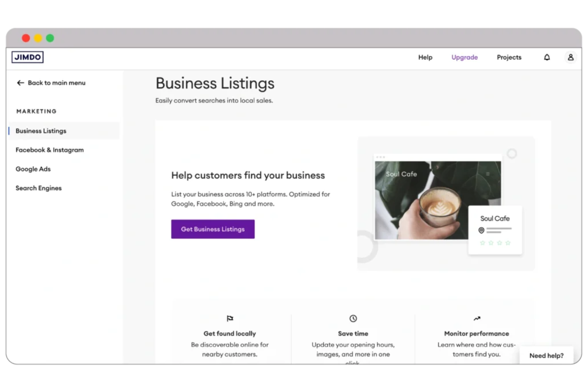The image size is (588, 392).
Task: Open the Help link
Action: point(425,57)
